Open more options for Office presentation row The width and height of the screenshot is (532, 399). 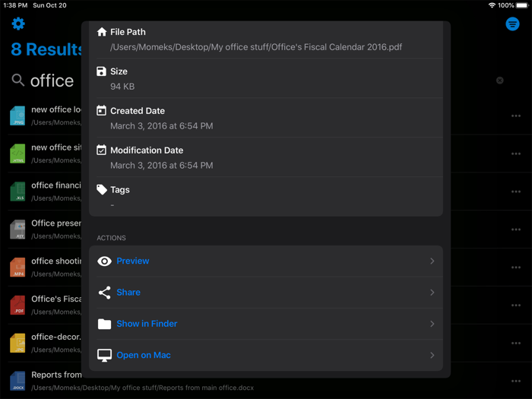[x=516, y=230]
